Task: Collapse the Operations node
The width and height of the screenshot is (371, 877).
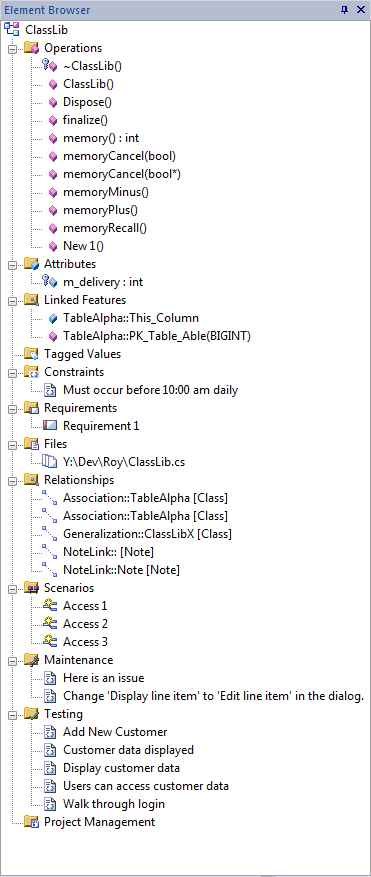Action: click(x=12, y=49)
